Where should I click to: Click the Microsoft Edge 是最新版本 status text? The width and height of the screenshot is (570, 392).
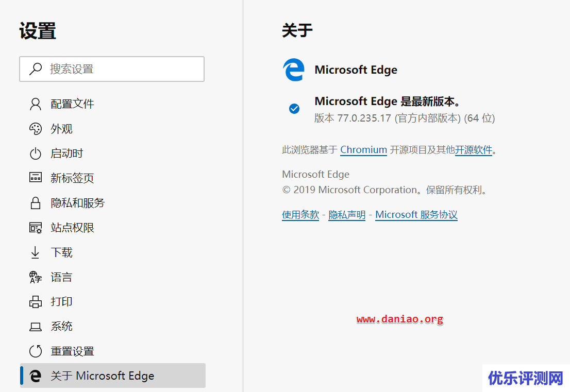click(388, 101)
